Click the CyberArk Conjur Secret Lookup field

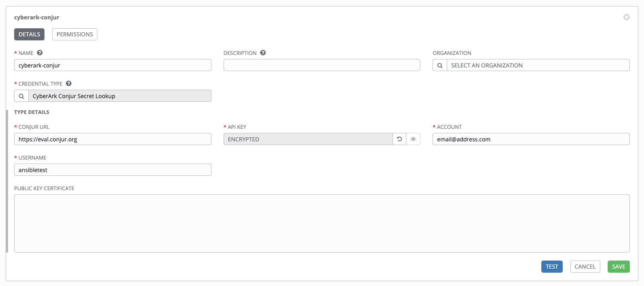(120, 96)
